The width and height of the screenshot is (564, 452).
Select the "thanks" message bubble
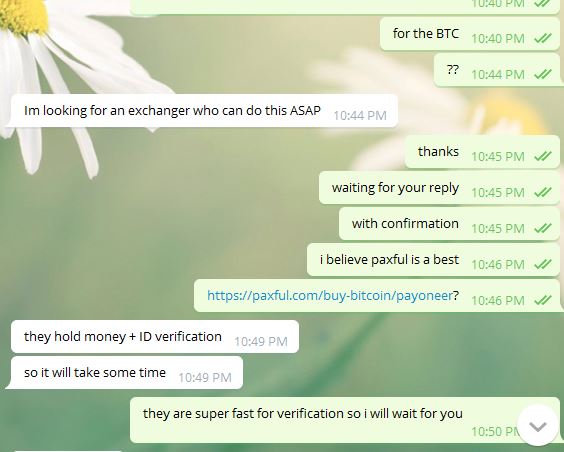482,152
